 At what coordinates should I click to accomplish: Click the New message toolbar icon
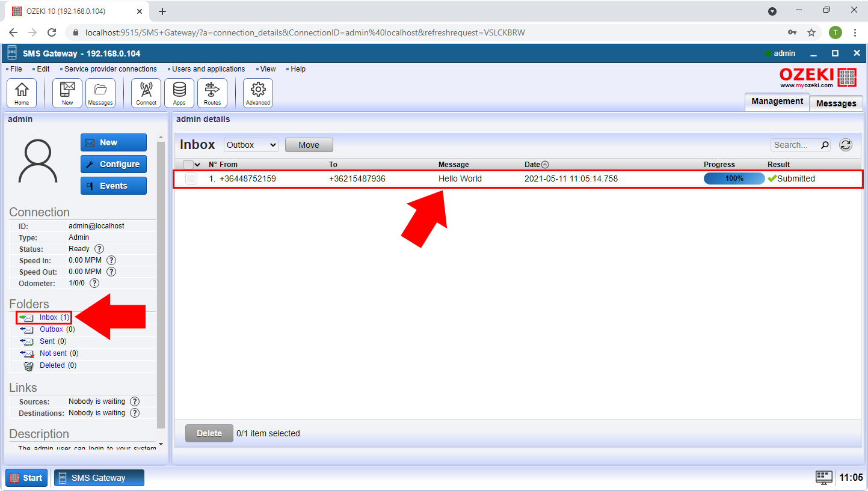coord(67,93)
